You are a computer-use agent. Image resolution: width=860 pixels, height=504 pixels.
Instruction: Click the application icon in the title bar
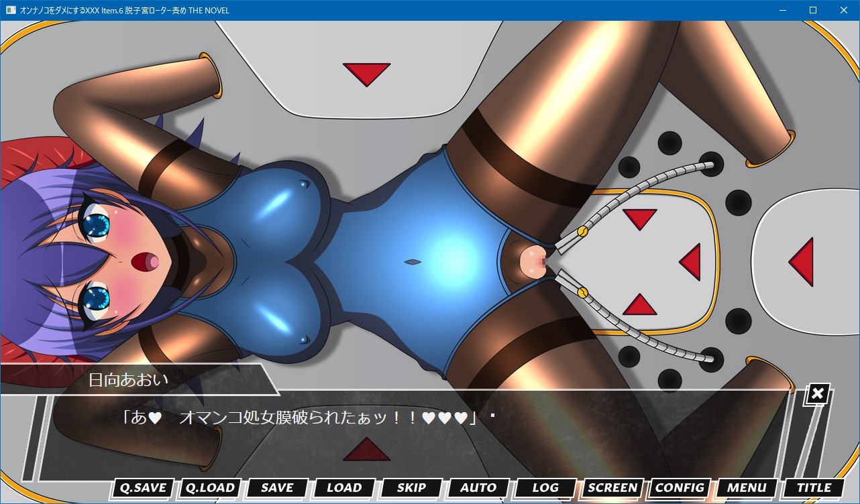(10, 10)
